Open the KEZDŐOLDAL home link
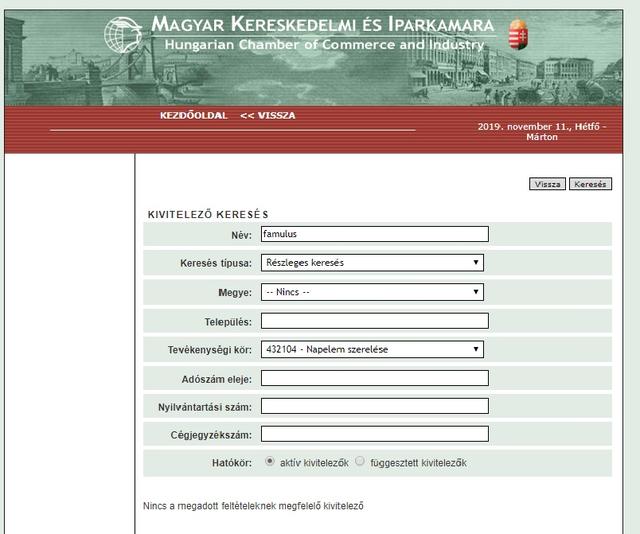Viewport: 640px width, 534px height. coord(193,116)
